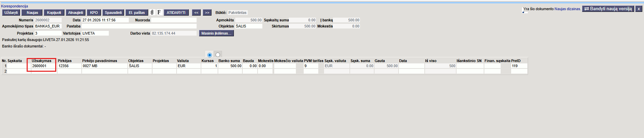
Task: Send the document via El. paštas
Action: [x=137, y=13]
